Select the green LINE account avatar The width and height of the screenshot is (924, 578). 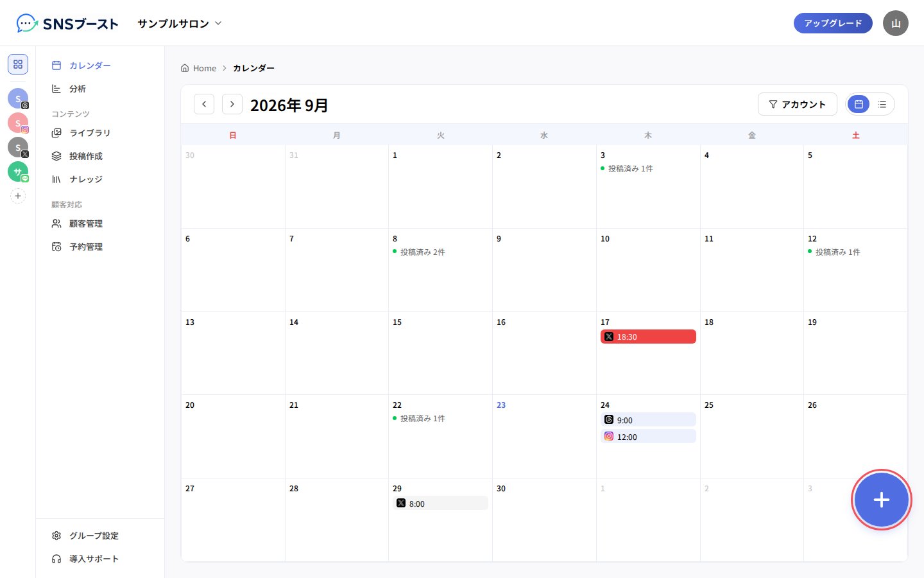(18, 171)
